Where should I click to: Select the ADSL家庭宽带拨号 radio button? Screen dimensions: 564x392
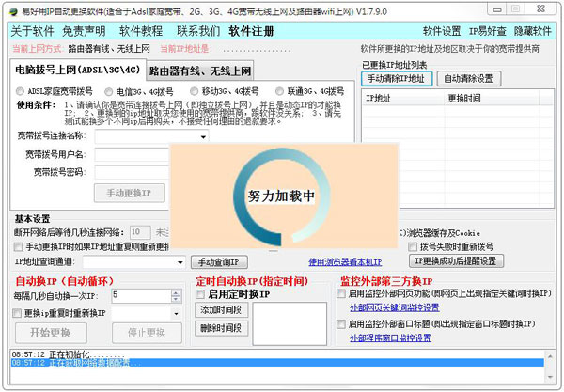pos(21,91)
